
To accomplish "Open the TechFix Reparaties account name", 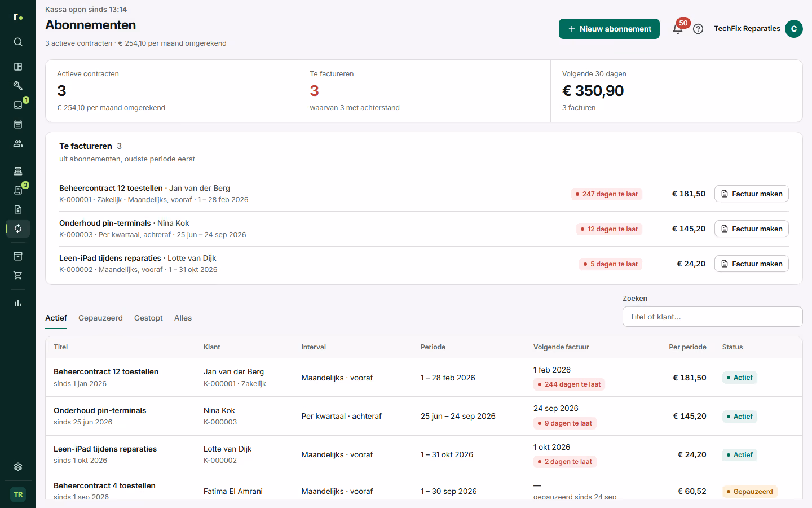I will (747, 29).
